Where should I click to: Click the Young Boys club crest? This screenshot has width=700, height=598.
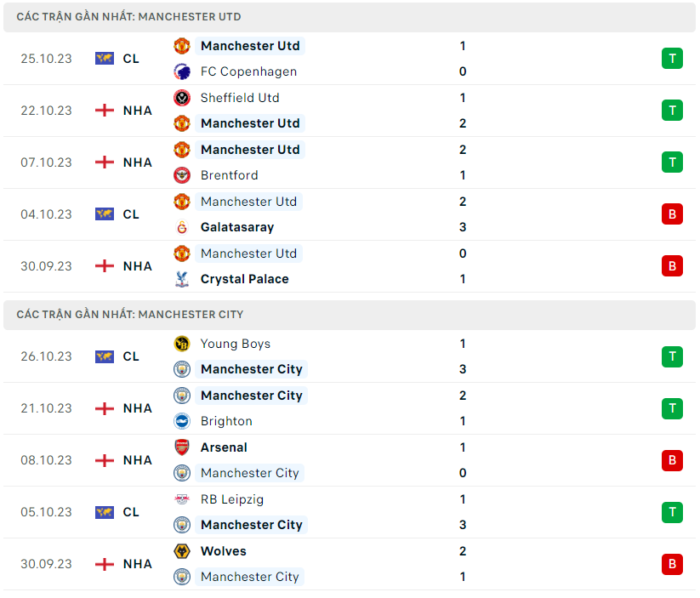tap(182, 344)
